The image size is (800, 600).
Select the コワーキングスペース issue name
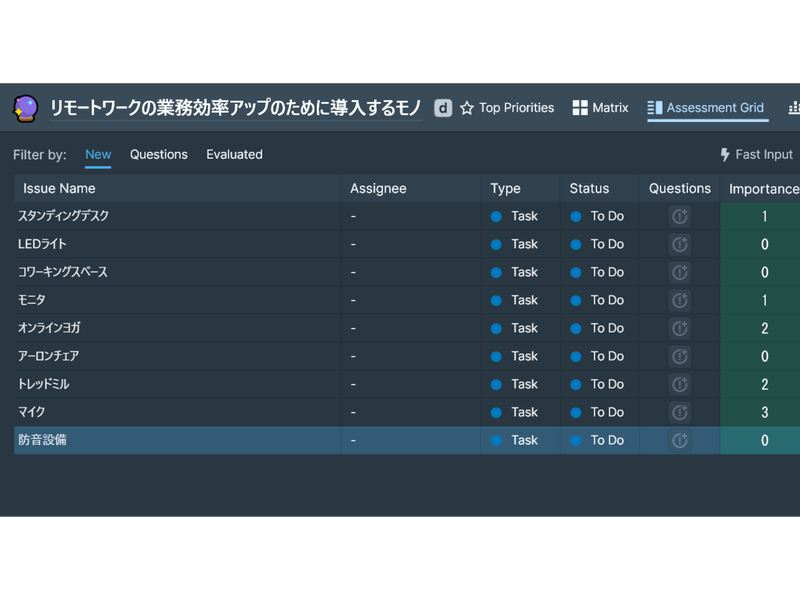tap(63, 272)
